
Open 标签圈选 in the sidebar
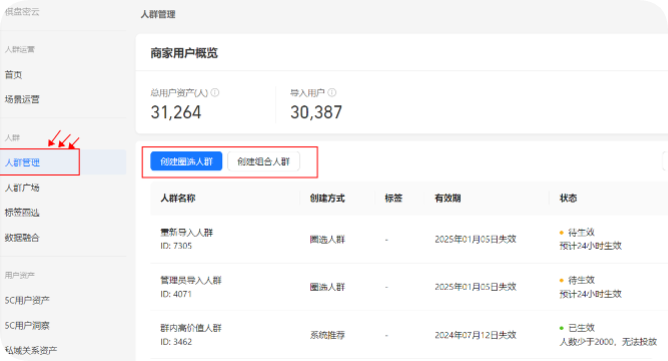coord(22,212)
